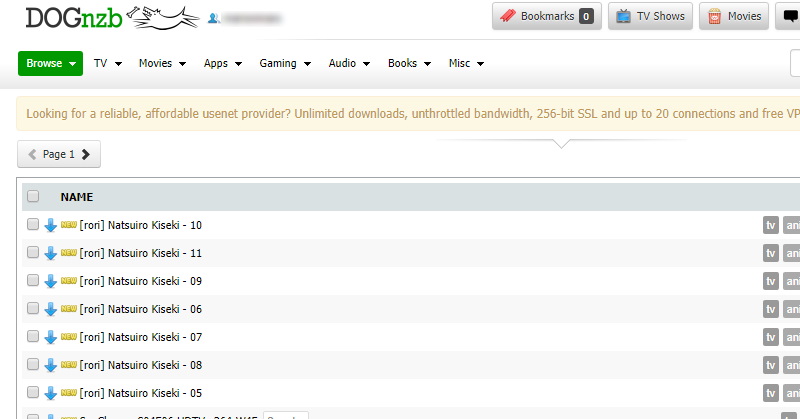This screenshot has width=800, height=419.
Task: Open the Audio menu
Action: tap(349, 64)
